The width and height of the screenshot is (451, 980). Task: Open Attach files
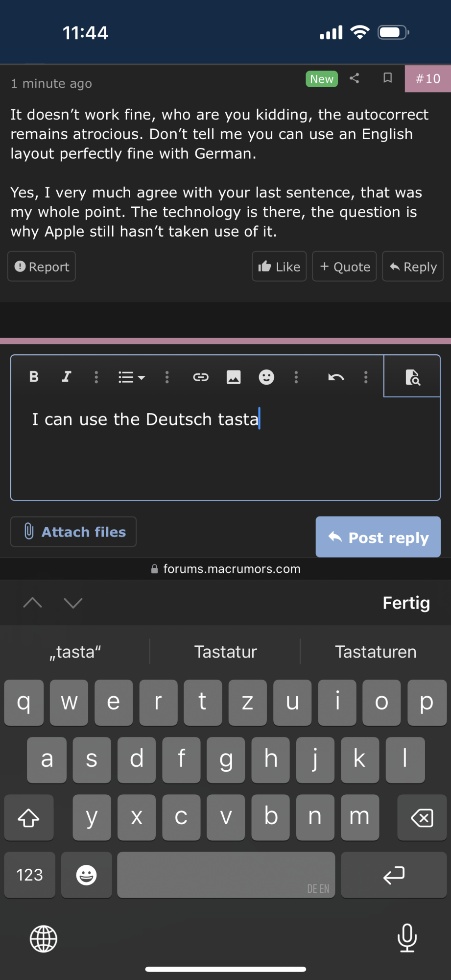point(73,532)
